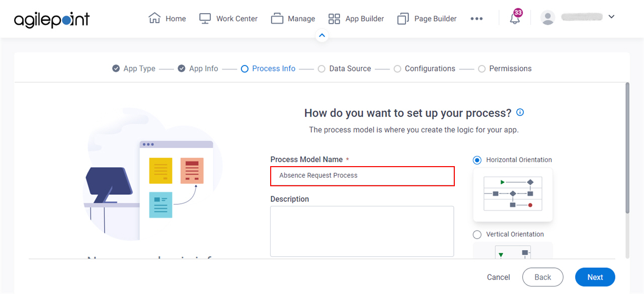
Task: Go to the App Type step
Action: [139, 68]
